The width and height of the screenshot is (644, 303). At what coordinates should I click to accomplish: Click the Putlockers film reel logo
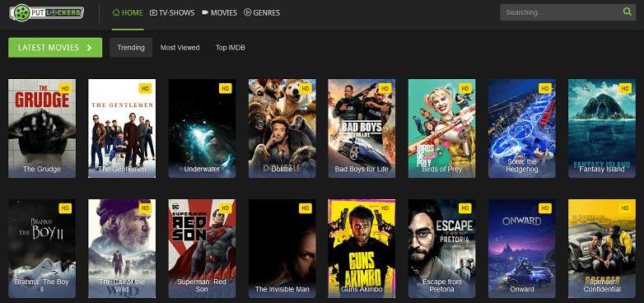46,12
